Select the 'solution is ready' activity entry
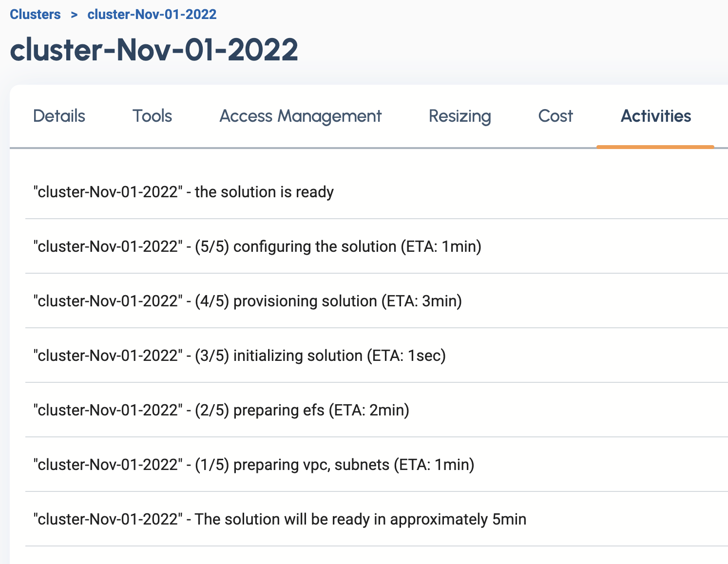The height and width of the screenshot is (564, 728). [183, 192]
